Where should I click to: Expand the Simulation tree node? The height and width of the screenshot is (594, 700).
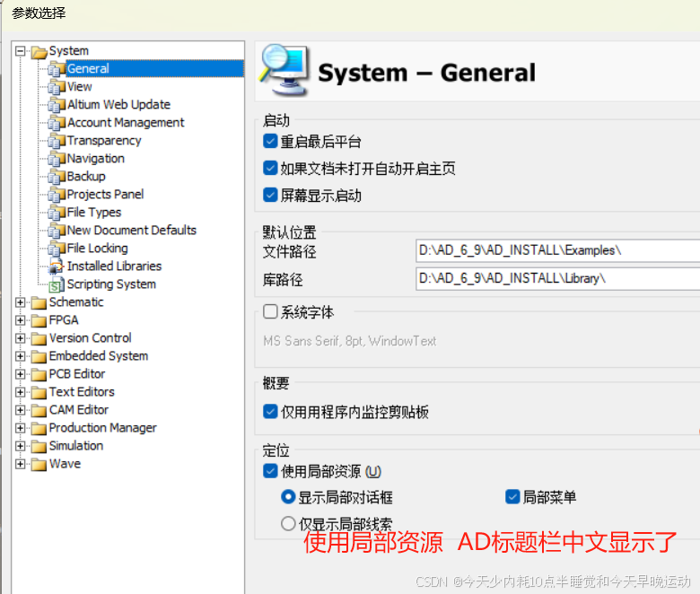pyautogui.click(x=20, y=445)
